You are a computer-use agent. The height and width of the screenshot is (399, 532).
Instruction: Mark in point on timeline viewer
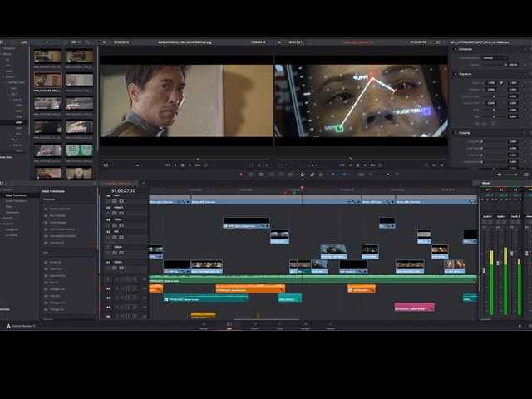434,165
